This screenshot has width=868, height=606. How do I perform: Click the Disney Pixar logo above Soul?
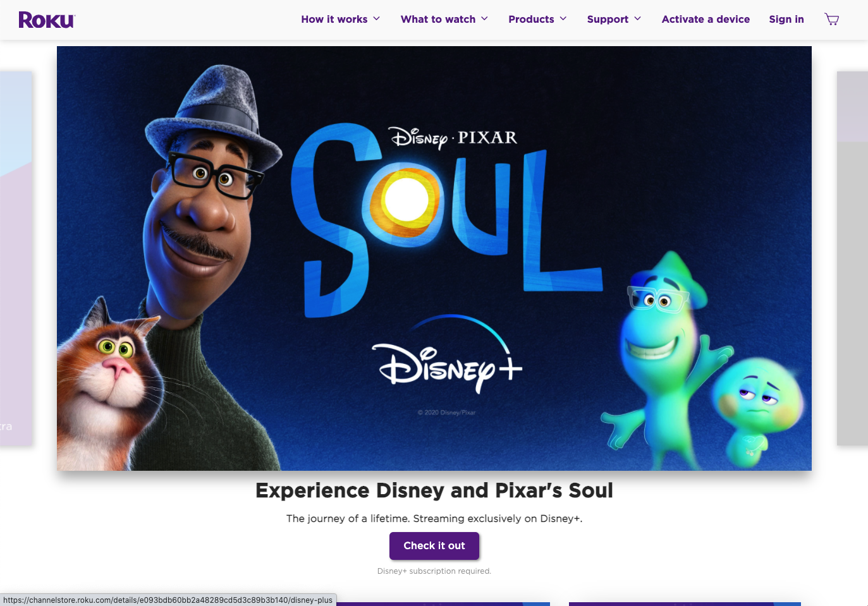click(453, 137)
